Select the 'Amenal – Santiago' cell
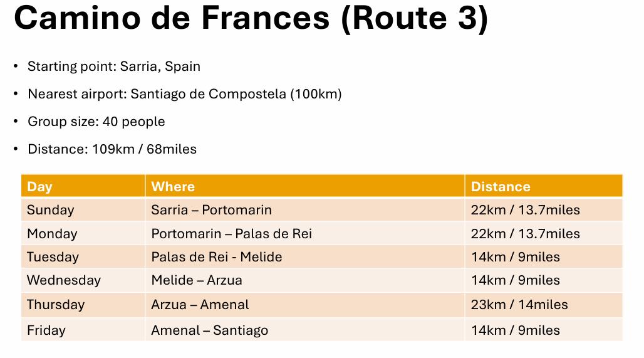 (209, 330)
